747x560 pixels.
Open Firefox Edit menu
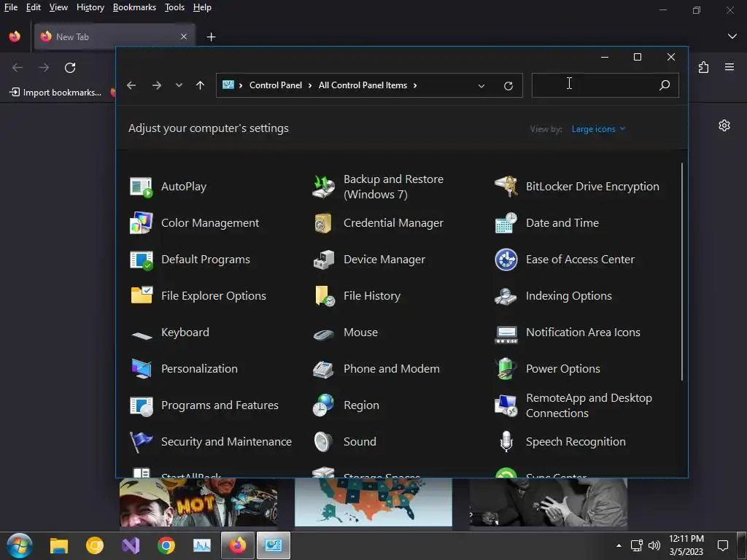click(33, 7)
